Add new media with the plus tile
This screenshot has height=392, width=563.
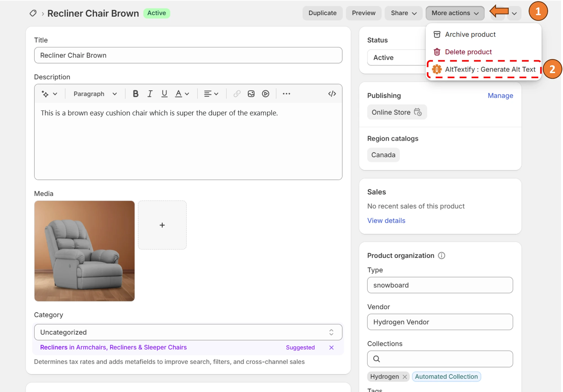(162, 225)
